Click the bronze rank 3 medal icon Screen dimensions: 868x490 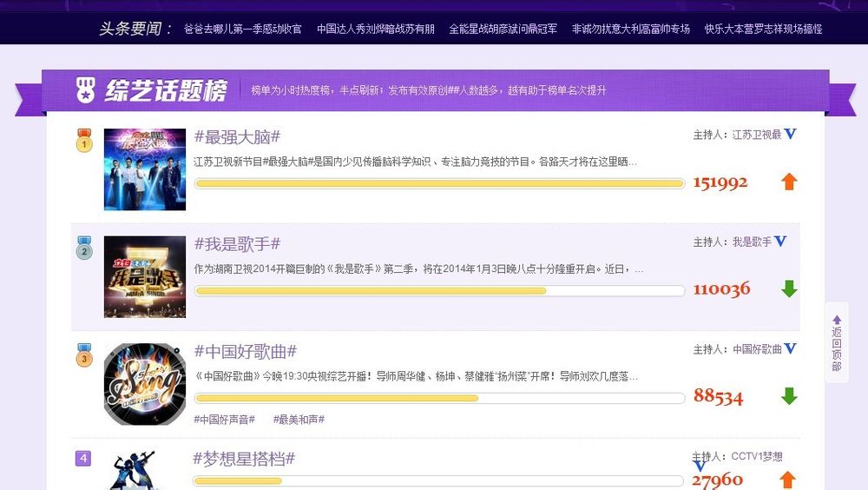[84, 354]
